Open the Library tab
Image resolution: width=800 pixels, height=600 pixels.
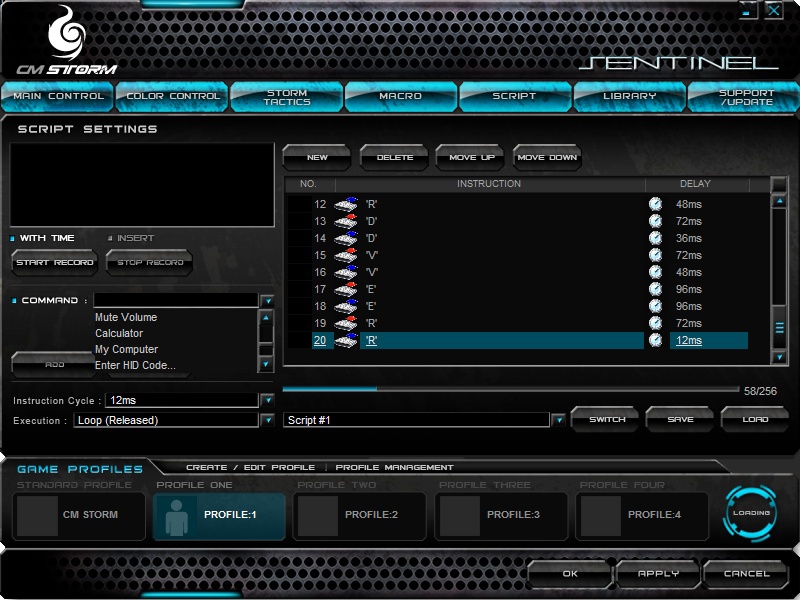[630, 96]
